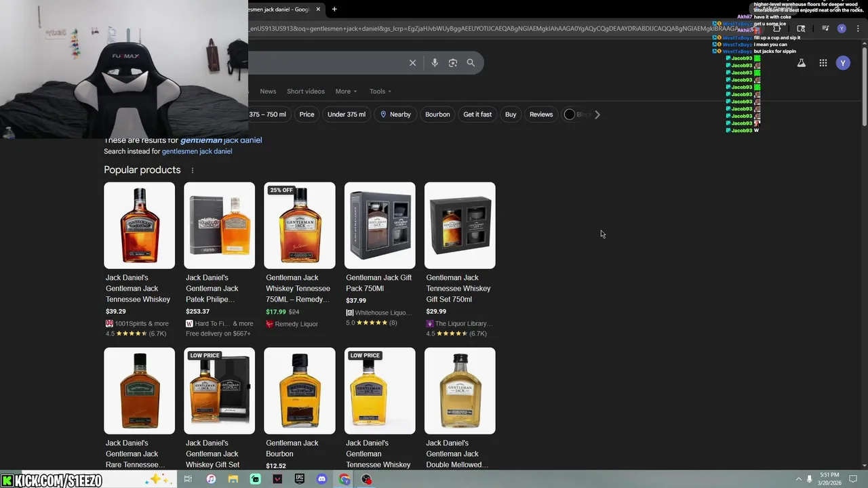Open the Price filter chip
Viewport: 868px width, 488px height.
tap(307, 115)
